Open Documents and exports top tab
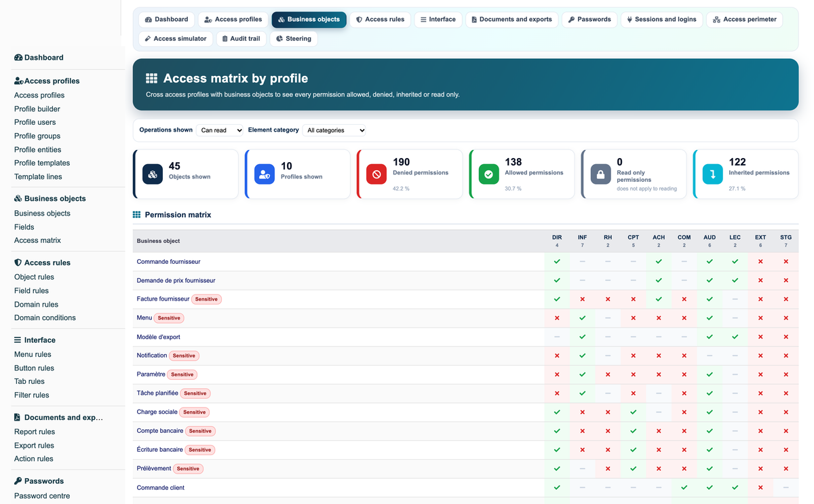The width and height of the screenshot is (814, 504). (512, 20)
